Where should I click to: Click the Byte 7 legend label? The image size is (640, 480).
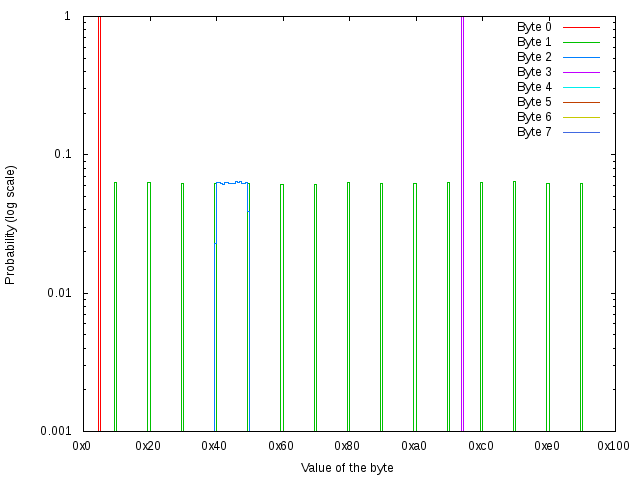click(534, 132)
